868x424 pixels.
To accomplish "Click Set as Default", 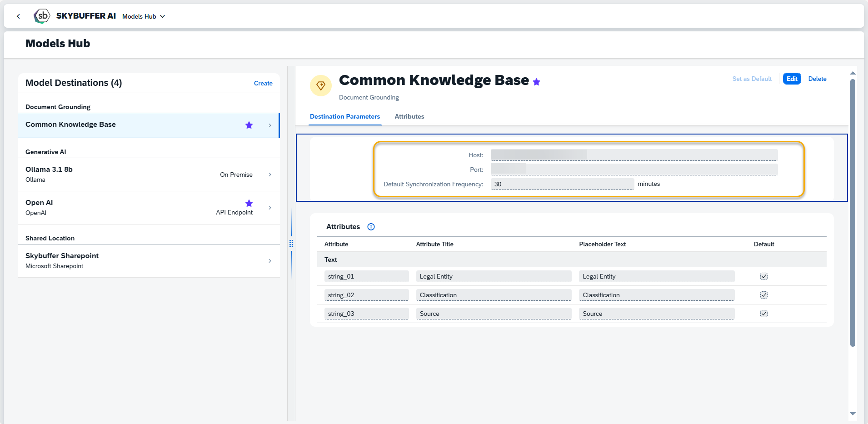I will tap(752, 79).
